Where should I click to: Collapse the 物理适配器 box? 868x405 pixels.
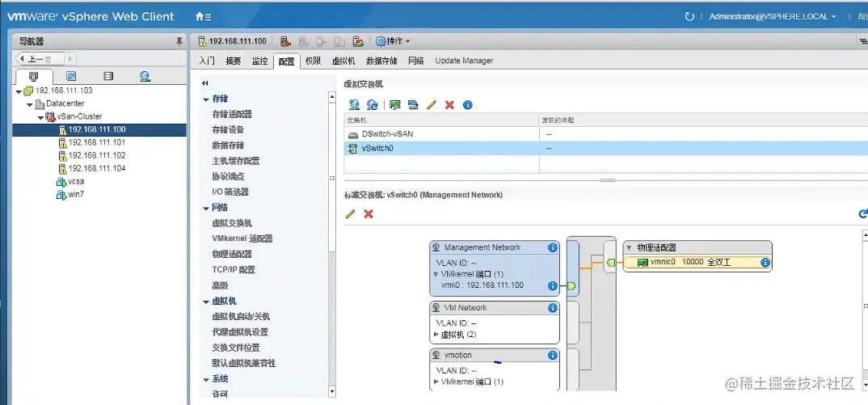coord(630,247)
